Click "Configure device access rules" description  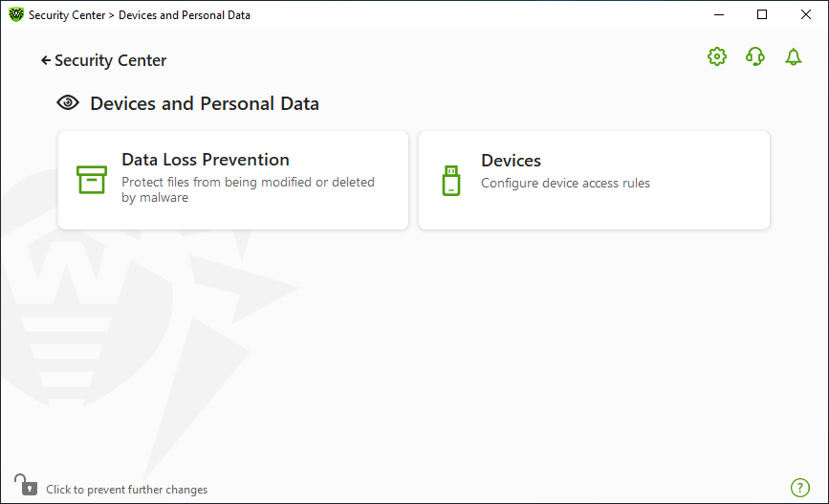[x=565, y=183]
